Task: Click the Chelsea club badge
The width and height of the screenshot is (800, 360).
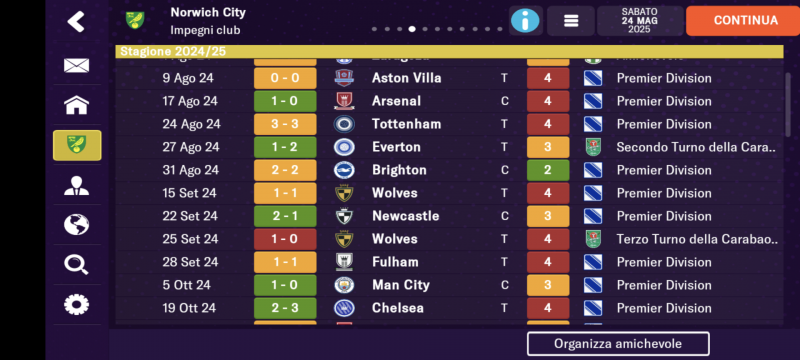Action: coord(344,308)
